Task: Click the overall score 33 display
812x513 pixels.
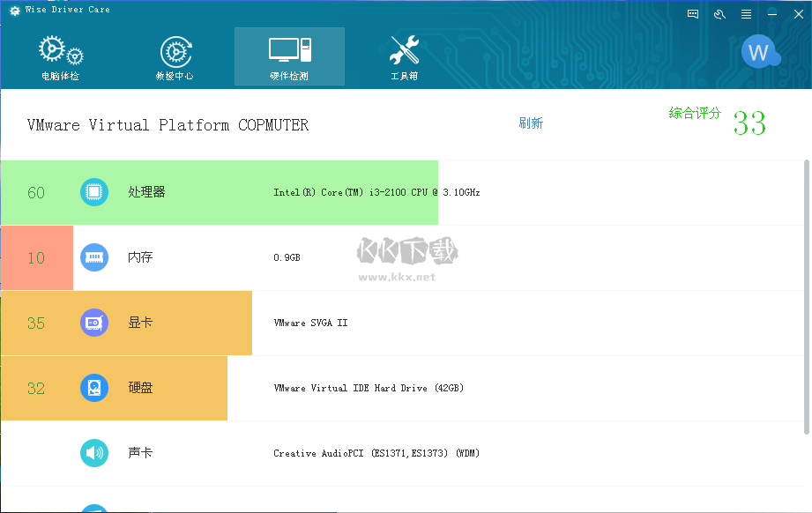Action: tap(749, 124)
